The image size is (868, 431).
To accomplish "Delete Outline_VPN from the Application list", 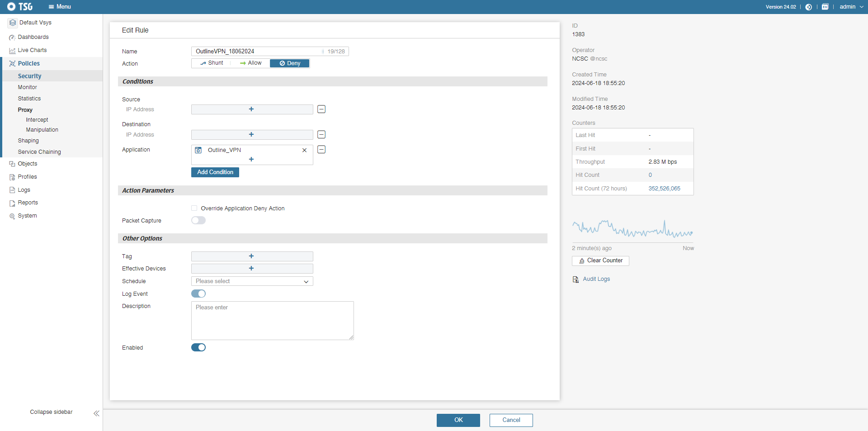I will (304, 150).
